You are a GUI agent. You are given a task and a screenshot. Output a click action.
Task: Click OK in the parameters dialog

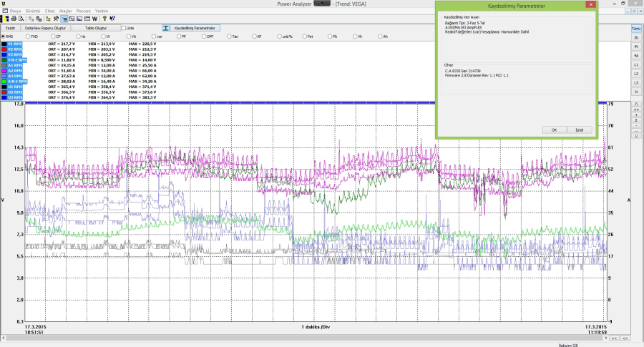(x=554, y=129)
